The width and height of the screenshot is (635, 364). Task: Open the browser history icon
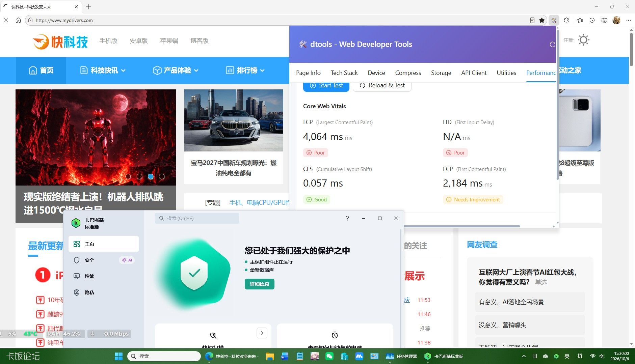click(x=592, y=20)
